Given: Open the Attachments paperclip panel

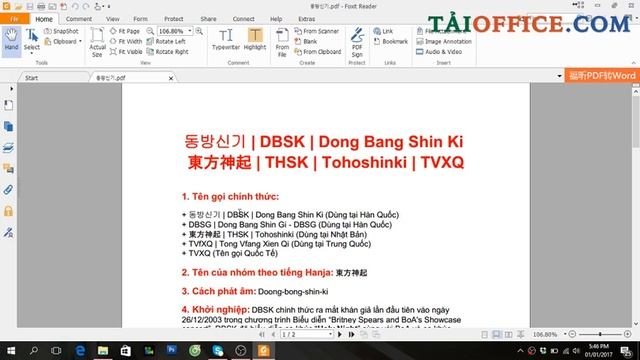Looking at the screenshot, I should (x=8, y=190).
